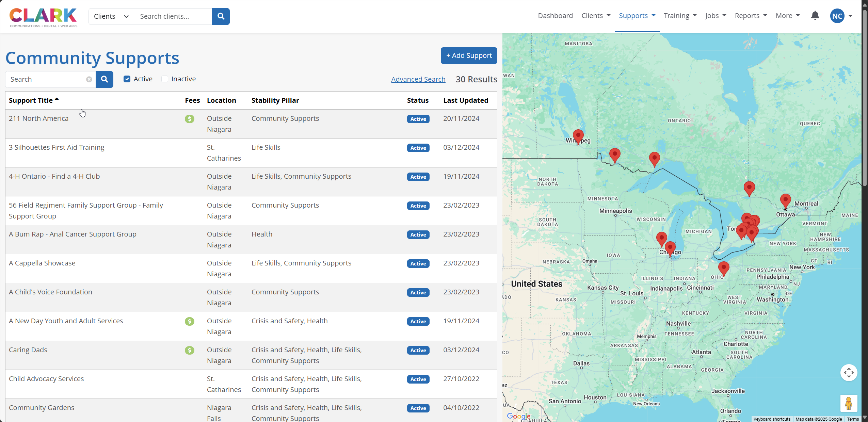Enable the Inactive checkbox
The height and width of the screenshot is (422, 868).
(x=165, y=79)
